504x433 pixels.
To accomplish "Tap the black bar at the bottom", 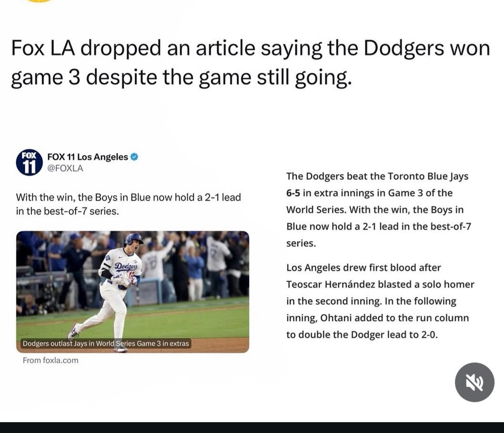I will click(x=252, y=427).
